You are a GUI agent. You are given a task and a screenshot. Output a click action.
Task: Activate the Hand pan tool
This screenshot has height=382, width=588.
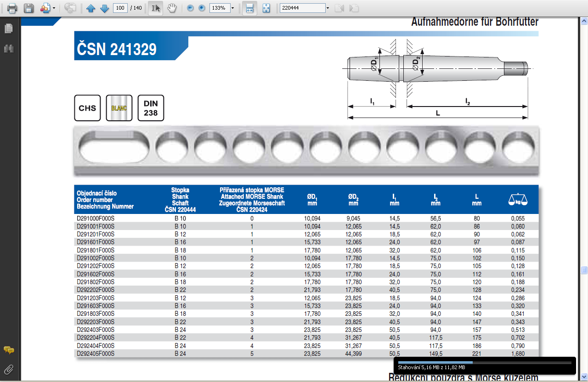coord(172,8)
